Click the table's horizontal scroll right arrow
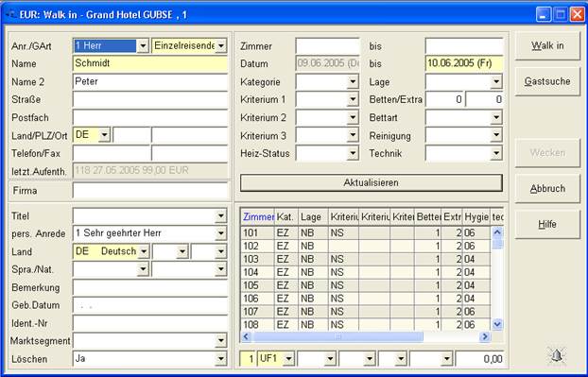 coord(485,336)
